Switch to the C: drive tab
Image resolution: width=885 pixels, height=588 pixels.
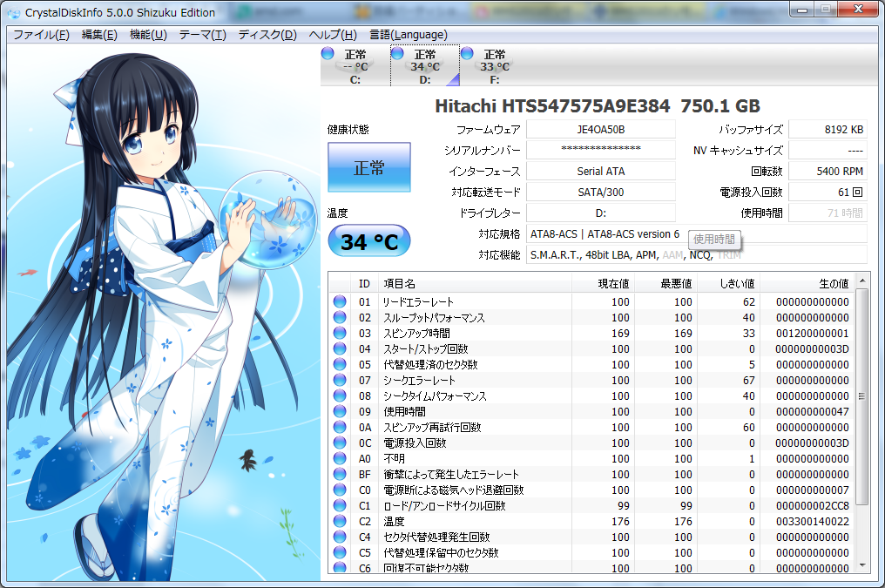pyautogui.click(x=355, y=66)
